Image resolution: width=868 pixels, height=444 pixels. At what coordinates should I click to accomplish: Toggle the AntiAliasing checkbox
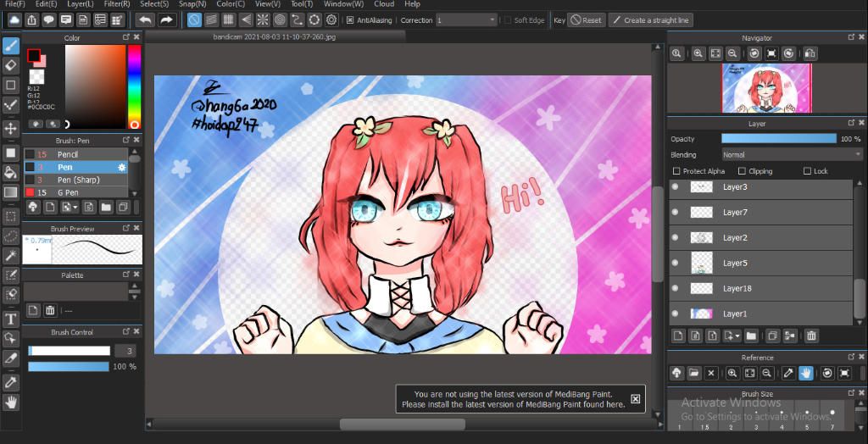[350, 20]
